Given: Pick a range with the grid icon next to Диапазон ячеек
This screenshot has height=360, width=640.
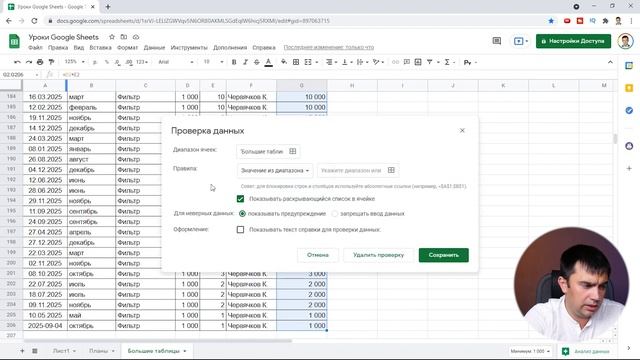Looking at the screenshot, I should click(x=293, y=151).
